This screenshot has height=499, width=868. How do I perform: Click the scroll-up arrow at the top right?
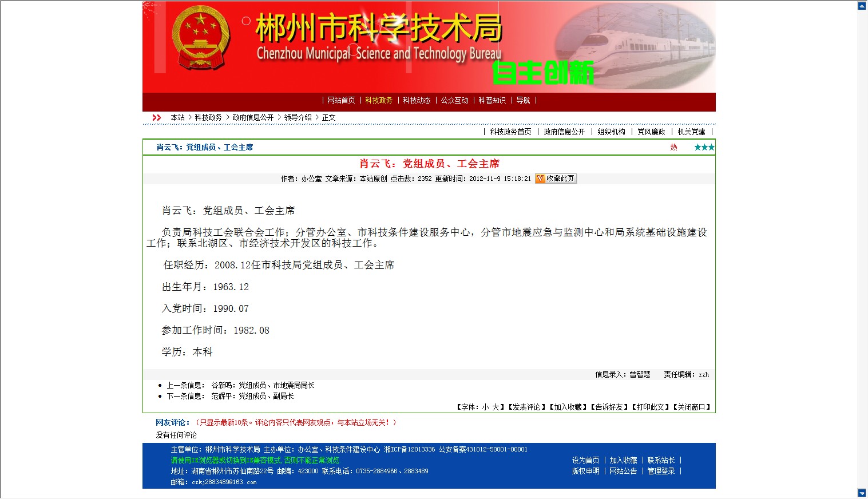pos(862,6)
